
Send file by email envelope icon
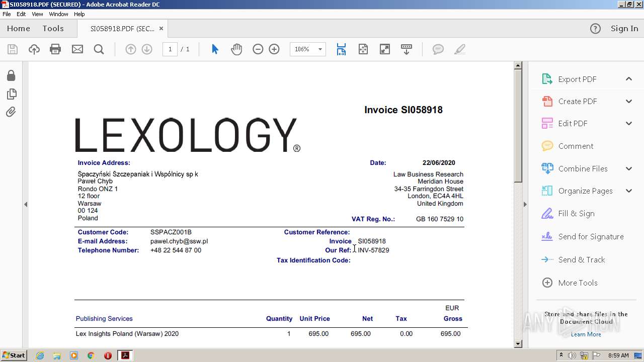[x=77, y=49]
